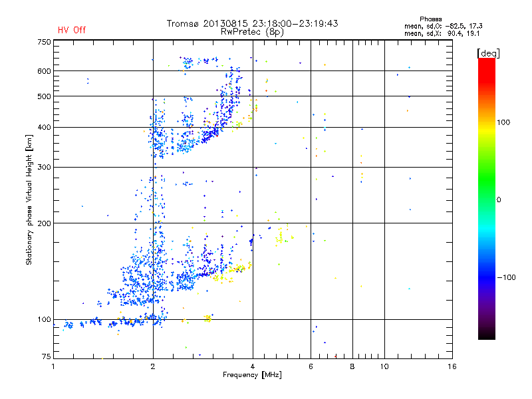Click the height axis label "750"
The height and width of the screenshot is (399, 532).
point(44,42)
